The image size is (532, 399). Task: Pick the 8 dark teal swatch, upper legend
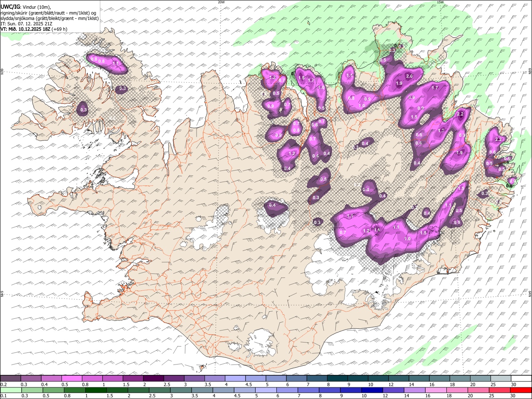337,379
